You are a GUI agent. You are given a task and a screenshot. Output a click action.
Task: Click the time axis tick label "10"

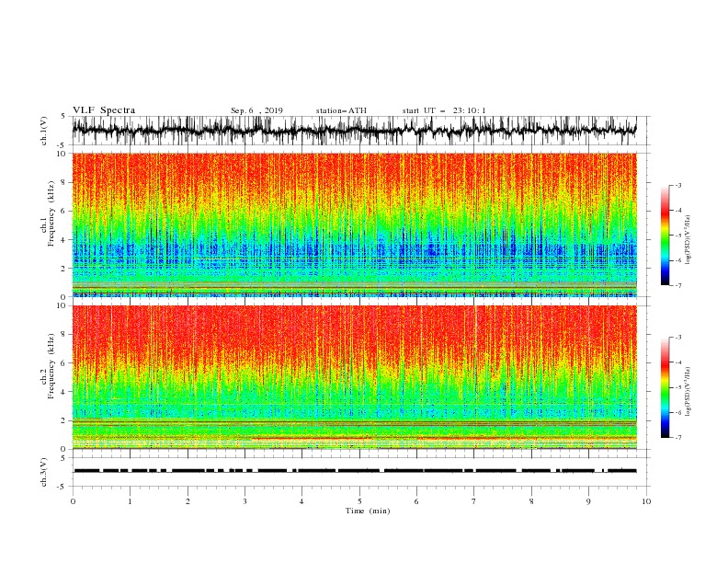point(646,501)
